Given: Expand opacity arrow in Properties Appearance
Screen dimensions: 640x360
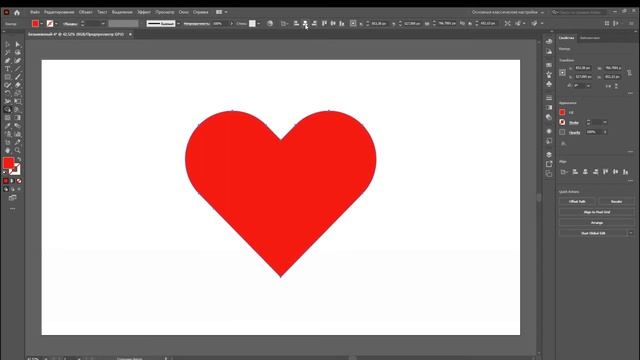Looking at the screenshot, I should (x=605, y=132).
